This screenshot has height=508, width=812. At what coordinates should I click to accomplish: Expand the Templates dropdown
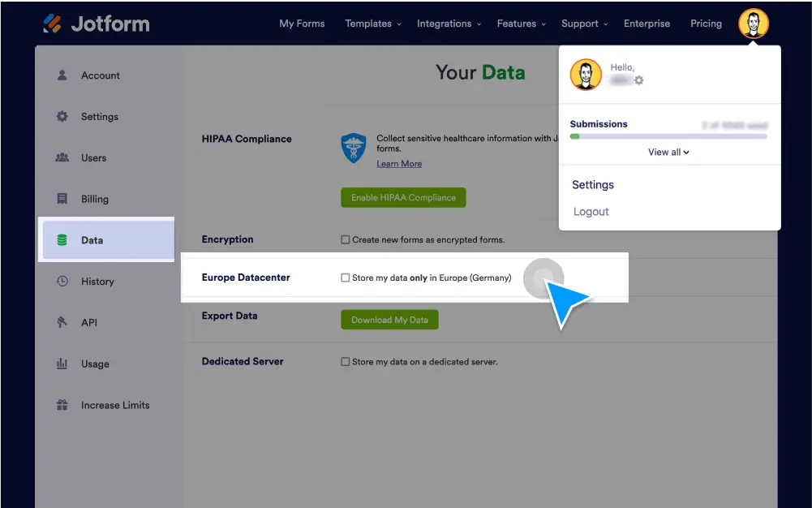(x=372, y=24)
